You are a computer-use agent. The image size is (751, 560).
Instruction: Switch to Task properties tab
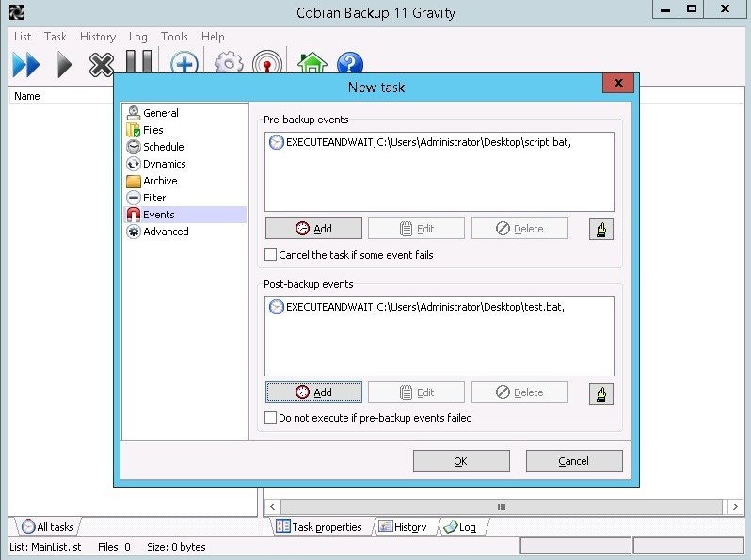point(319,527)
